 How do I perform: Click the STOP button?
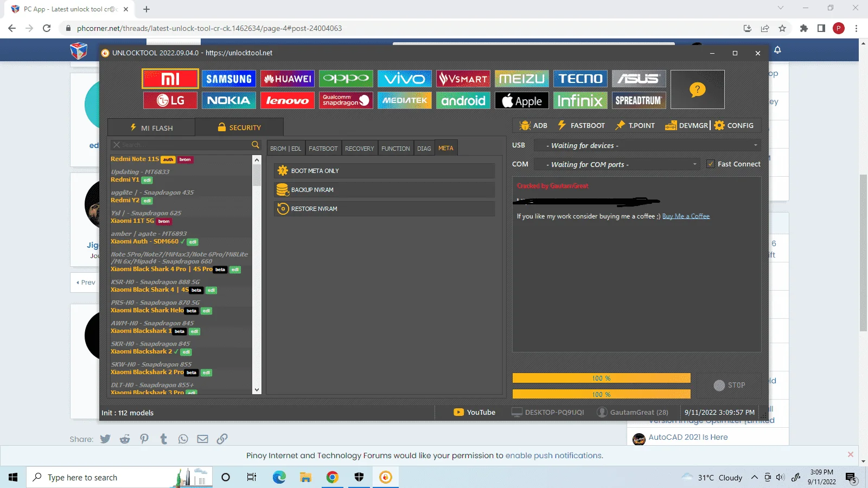(729, 385)
